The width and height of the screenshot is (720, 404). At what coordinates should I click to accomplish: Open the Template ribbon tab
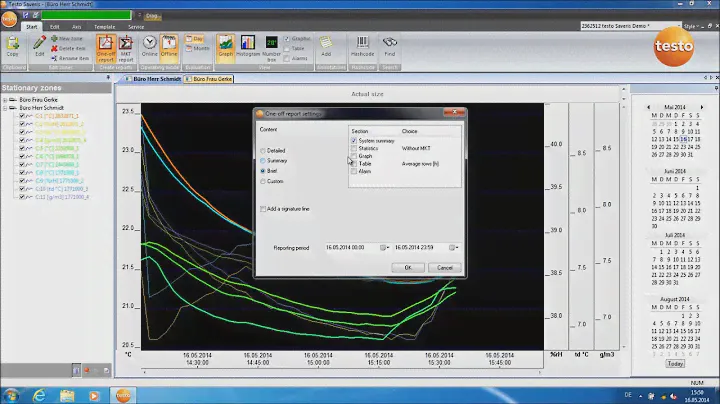click(104, 26)
